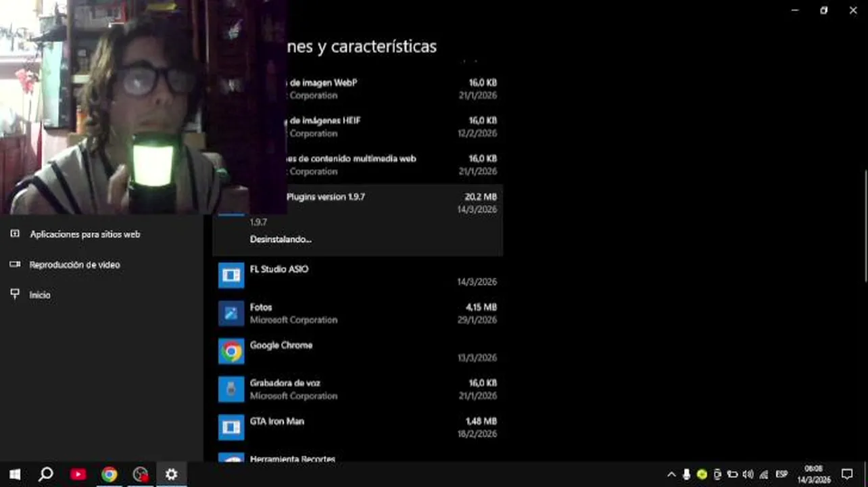The image size is (868, 487).
Task: Open the notification action center
Action: pos(847,474)
